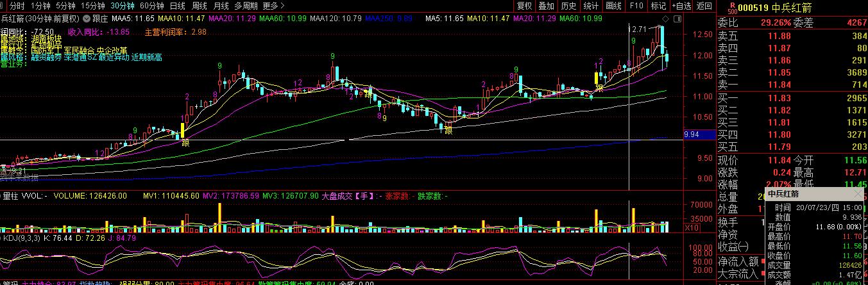
Task: Click the diamond icon above the chart
Action: coord(664,20)
